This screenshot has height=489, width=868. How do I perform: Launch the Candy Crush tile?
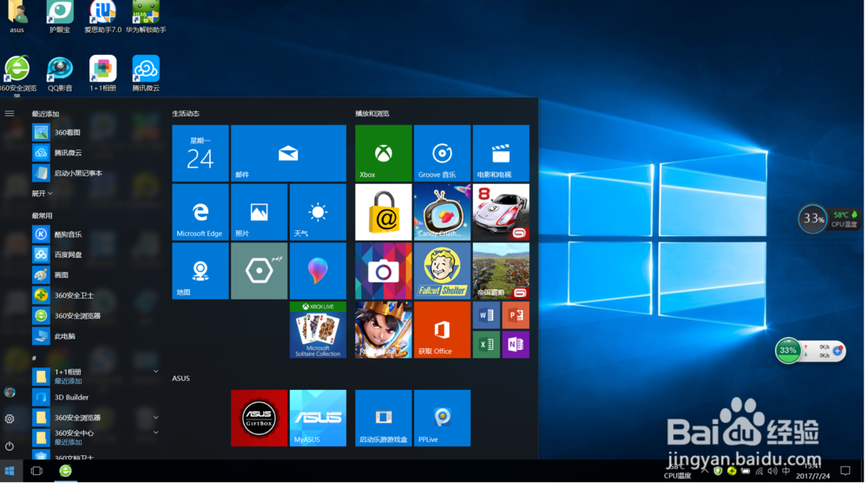tap(443, 213)
